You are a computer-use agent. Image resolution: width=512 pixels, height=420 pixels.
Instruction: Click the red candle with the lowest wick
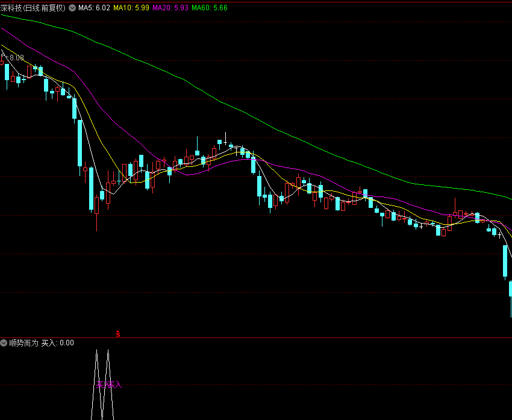(x=96, y=206)
